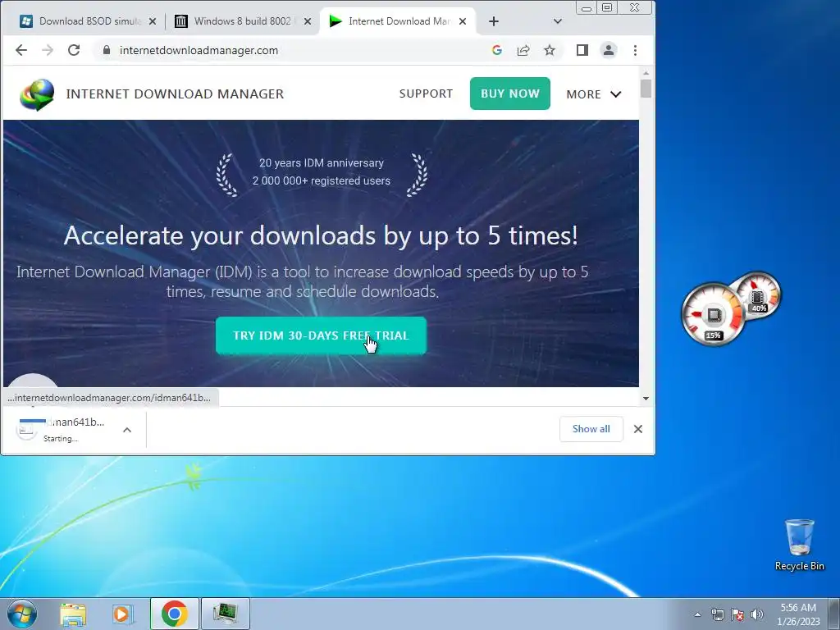Click TRY IDM 30-DAYS FREE TRIAL button
Viewport: 840px width, 630px height.
(321, 336)
